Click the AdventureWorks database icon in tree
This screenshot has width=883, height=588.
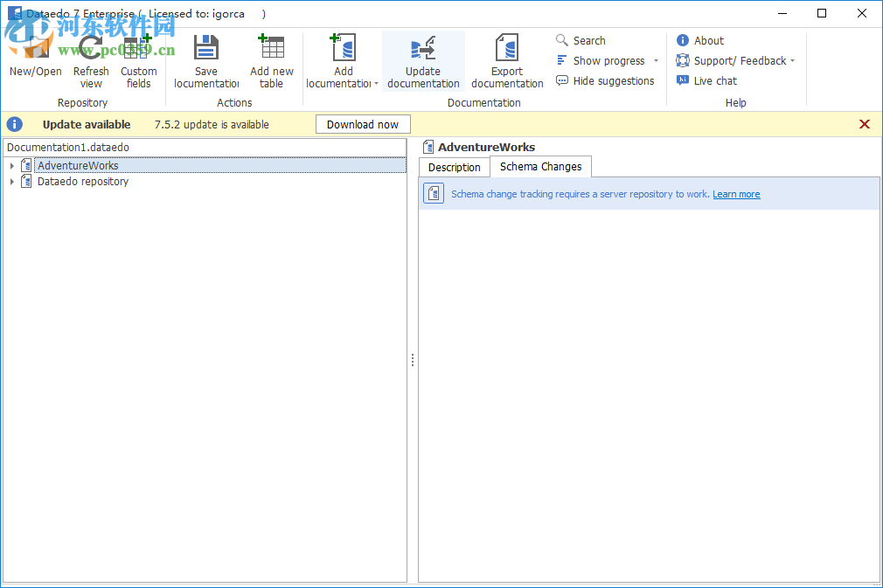[26, 165]
